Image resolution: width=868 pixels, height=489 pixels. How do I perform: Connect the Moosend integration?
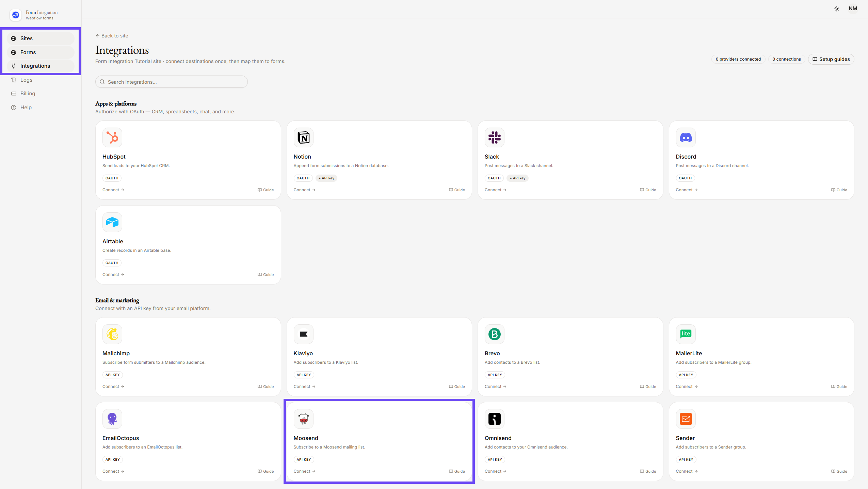click(x=304, y=471)
